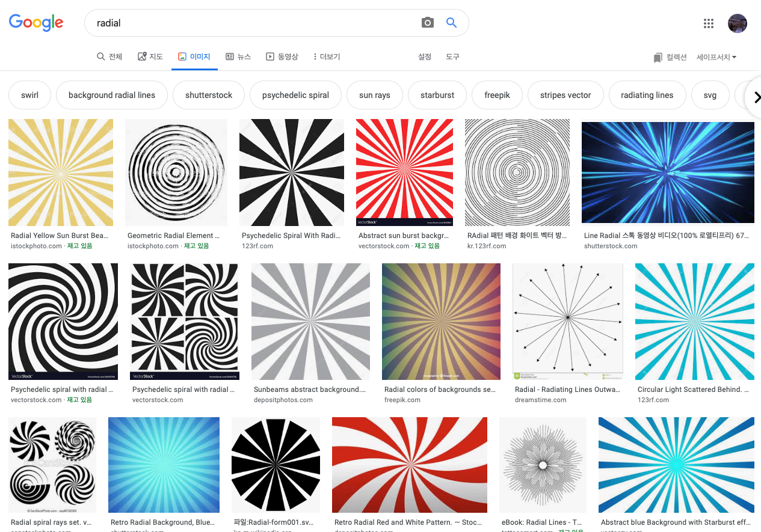Click the shutterstock.com source under Line Radial

611,246
